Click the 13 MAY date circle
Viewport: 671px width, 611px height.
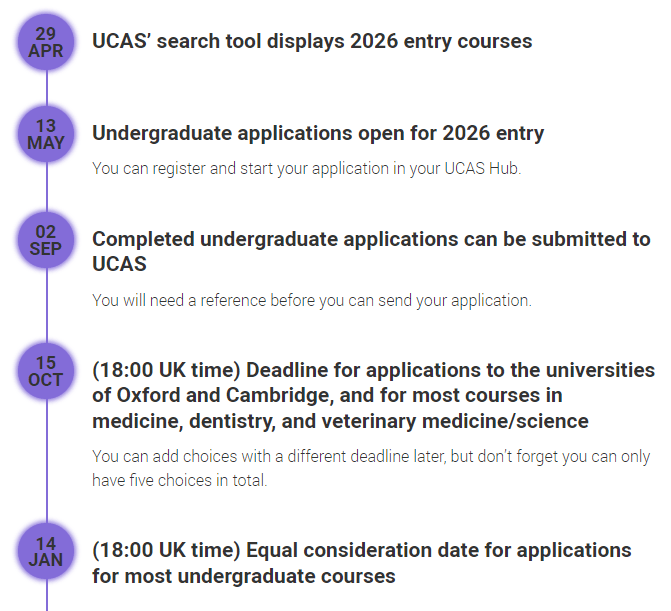click(x=46, y=134)
